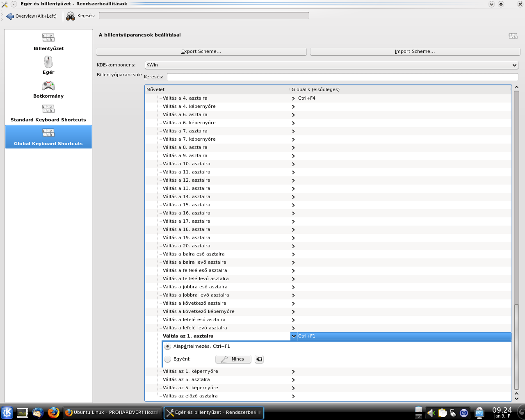525x420 pixels.
Task: Focus the Billentyűparancsok Keresés filter field
Action: (342, 77)
